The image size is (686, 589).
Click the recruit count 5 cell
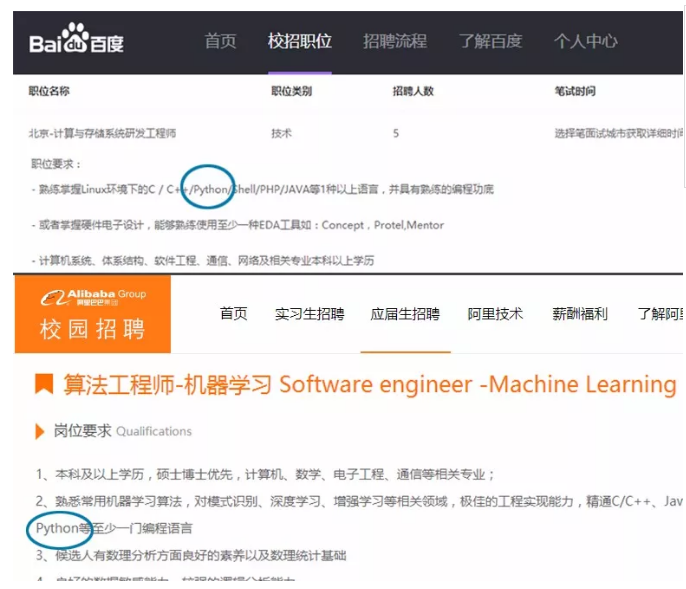point(396,133)
